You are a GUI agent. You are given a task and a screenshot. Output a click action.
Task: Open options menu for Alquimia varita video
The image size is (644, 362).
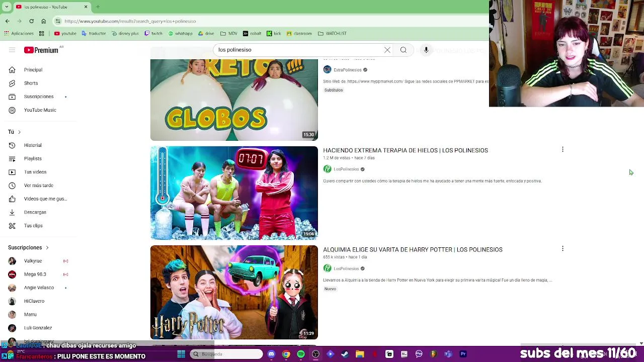pos(562,248)
